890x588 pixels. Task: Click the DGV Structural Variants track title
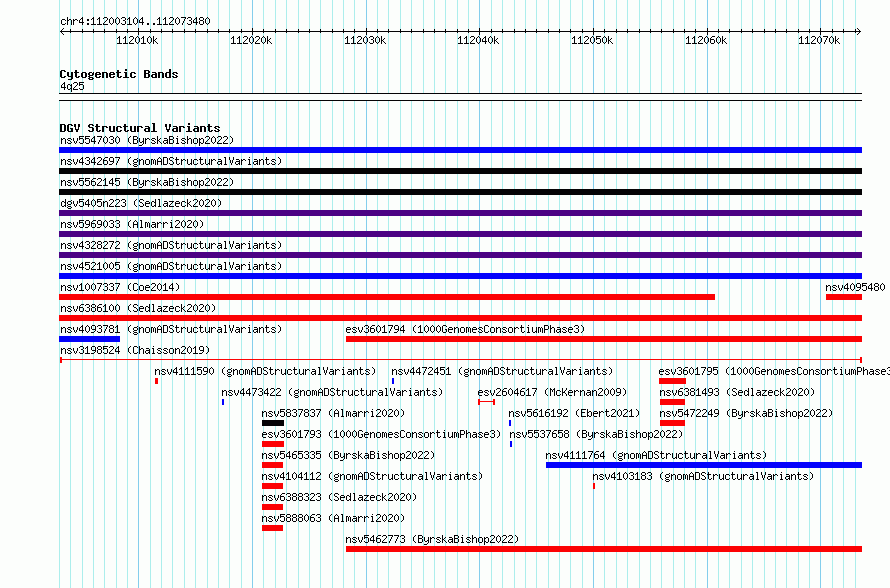pos(140,128)
